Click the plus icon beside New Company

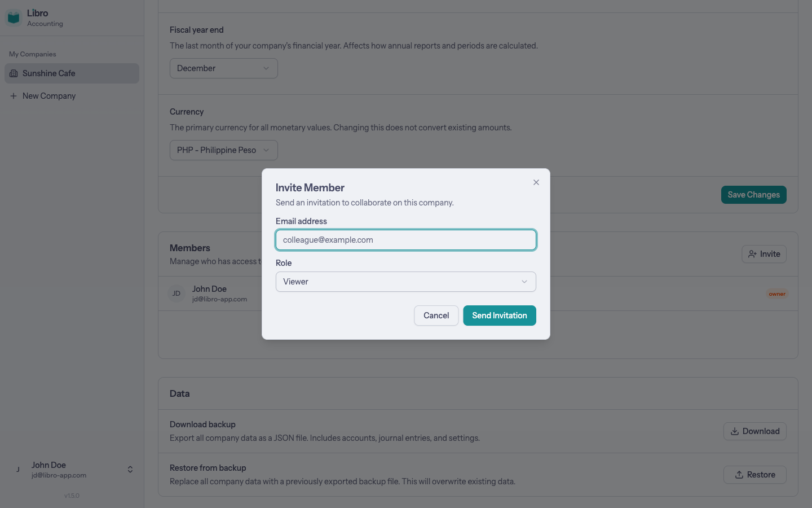tap(14, 96)
